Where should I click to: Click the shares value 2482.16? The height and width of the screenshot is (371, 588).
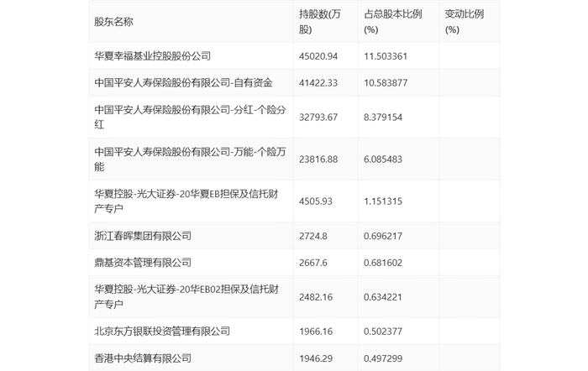[316, 297]
